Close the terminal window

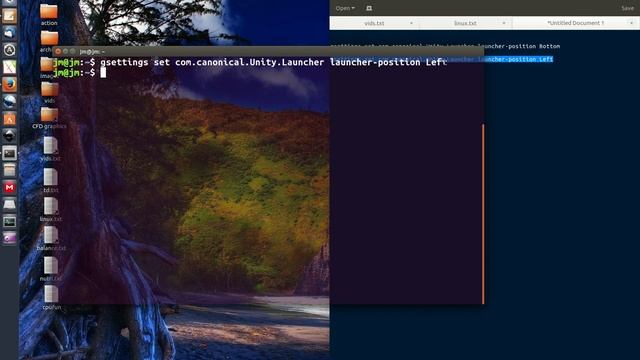pyautogui.click(x=58, y=51)
